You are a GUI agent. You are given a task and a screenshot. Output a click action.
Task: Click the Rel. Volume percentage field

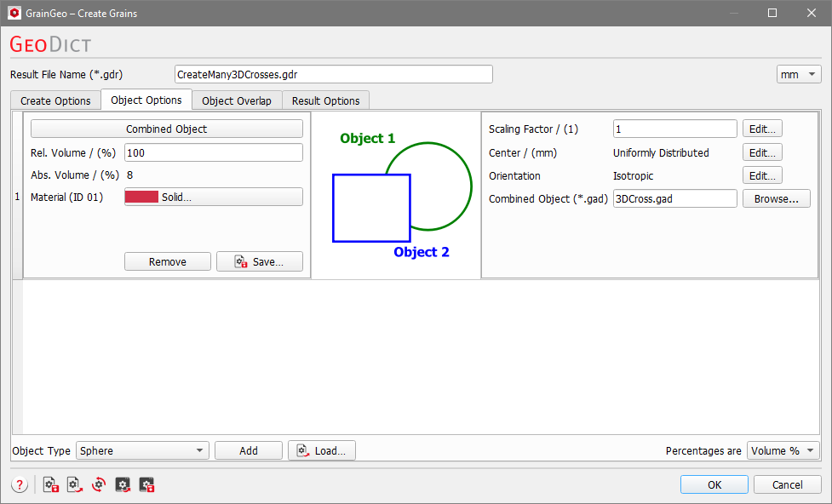pyautogui.click(x=213, y=152)
